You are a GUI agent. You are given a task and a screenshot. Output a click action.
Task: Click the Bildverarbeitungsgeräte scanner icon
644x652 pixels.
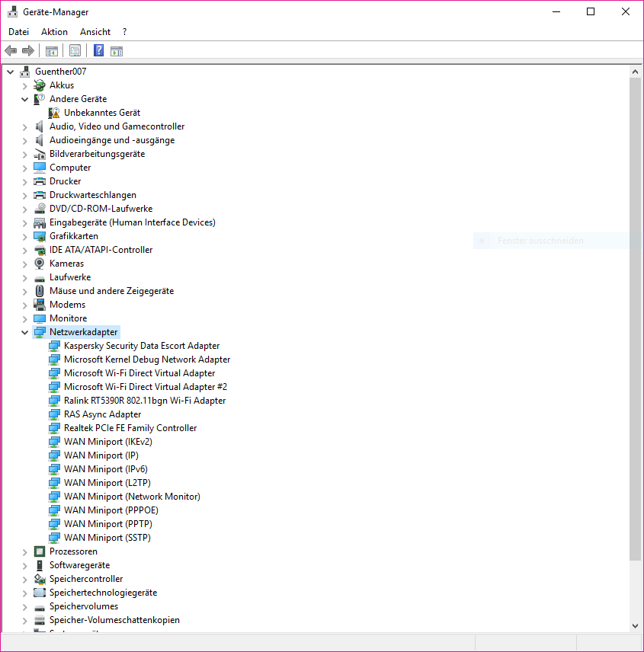[40, 154]
